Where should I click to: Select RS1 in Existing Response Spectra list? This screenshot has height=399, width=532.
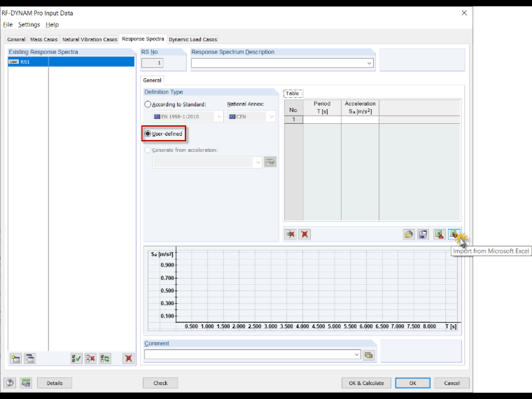pyautogui.click(x=71, y=62)
